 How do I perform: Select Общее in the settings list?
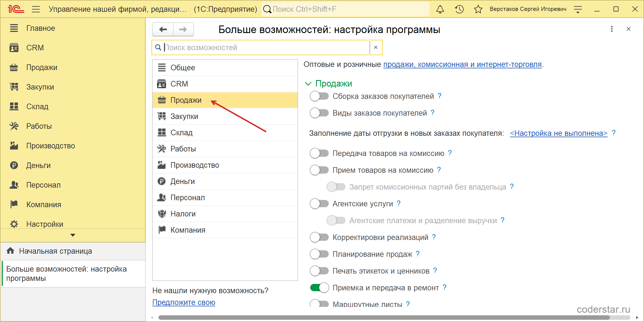pyautogui.click(x=225, y=68)
